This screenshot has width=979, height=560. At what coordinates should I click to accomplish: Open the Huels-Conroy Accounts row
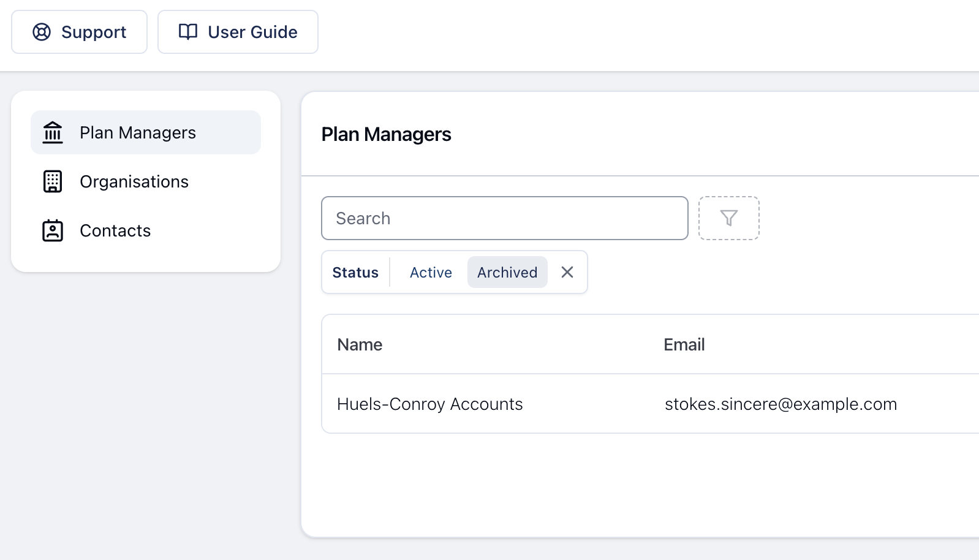click(x=429, y=404)
